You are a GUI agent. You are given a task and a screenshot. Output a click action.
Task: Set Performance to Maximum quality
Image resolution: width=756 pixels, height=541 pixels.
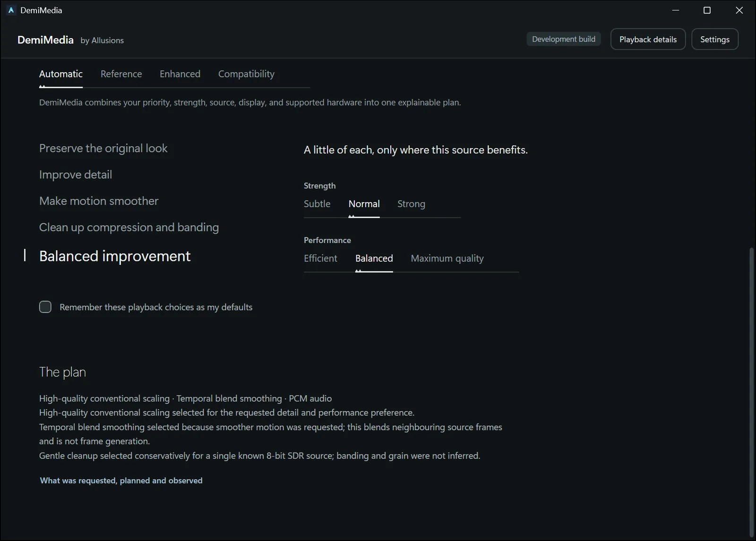(447, 258)
